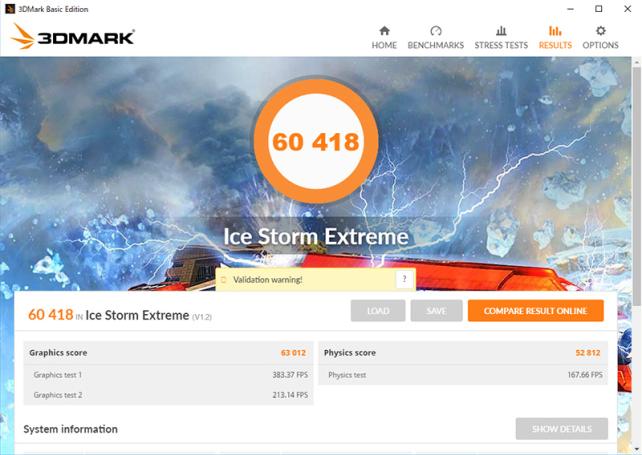This screenshot has width=642, height=455.
Task: Click the Stress Tests bar chart icon
Action: point(501,31)
